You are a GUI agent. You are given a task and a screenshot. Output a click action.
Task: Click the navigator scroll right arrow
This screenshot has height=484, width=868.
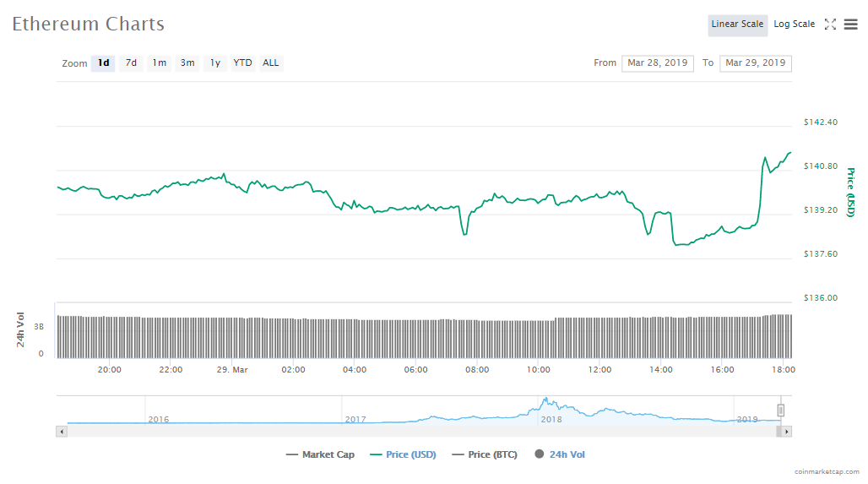786,432
